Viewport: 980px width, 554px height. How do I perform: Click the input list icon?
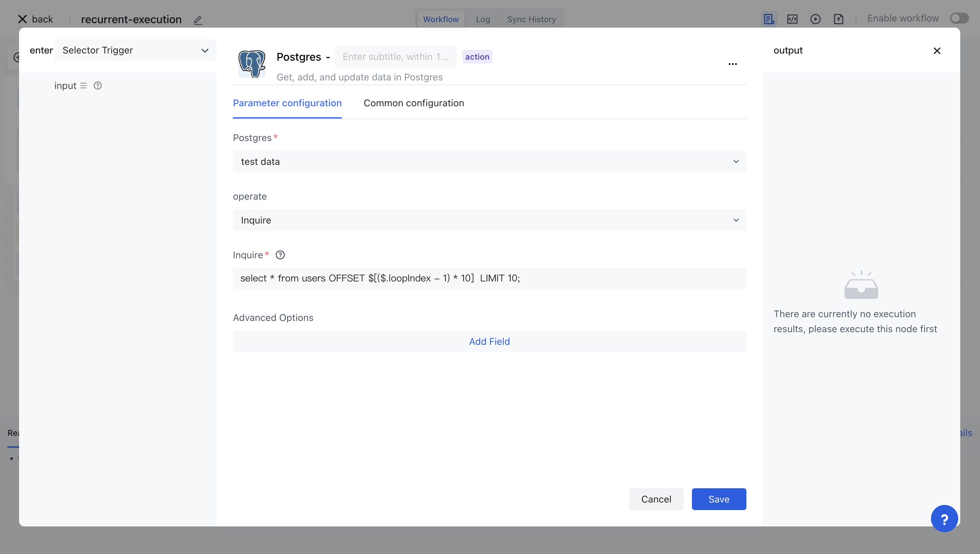[83, 86]
